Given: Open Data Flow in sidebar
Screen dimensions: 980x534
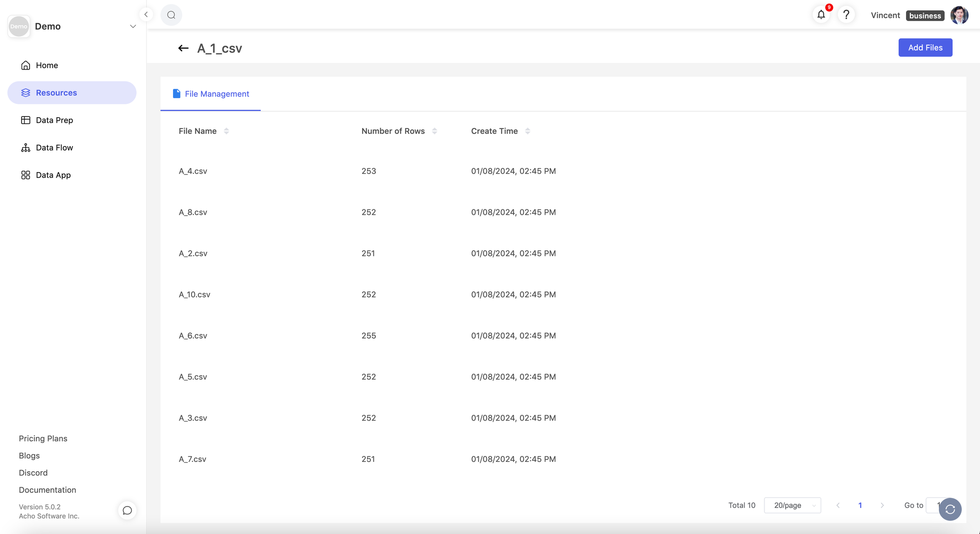Looking at the screenshot, I should [x=54, y=148].
